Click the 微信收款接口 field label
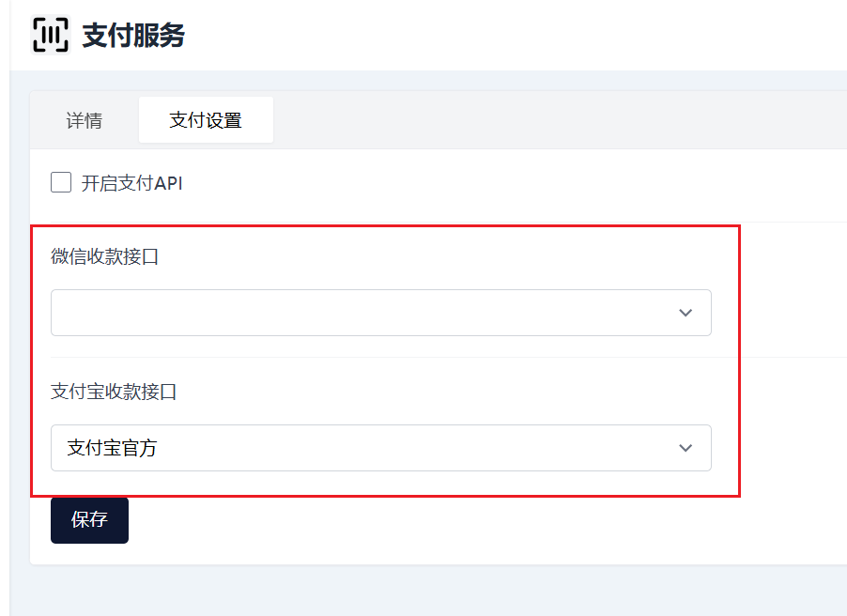Image resolution: width=847 pixels, height=616 pixels. coord(105,256)
